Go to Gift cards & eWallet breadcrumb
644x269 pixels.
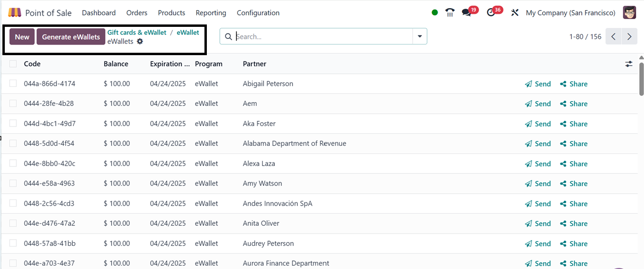tap(136, 33)
